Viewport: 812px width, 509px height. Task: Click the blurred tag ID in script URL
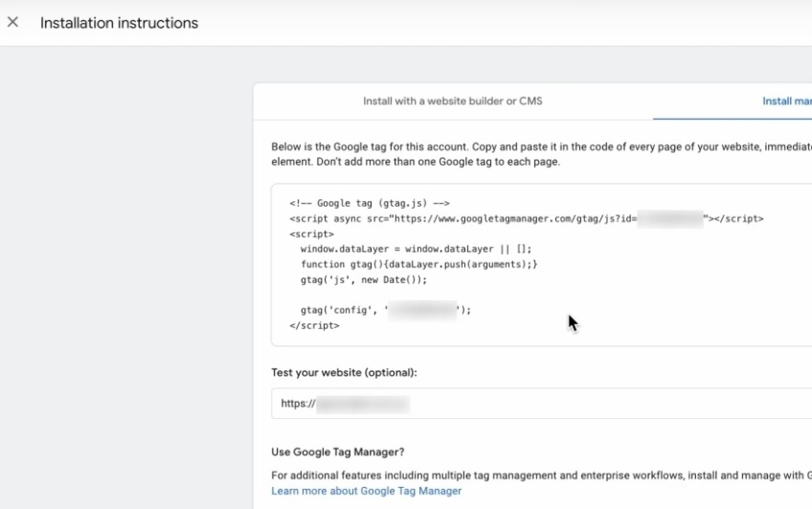[x=670, y=218]
